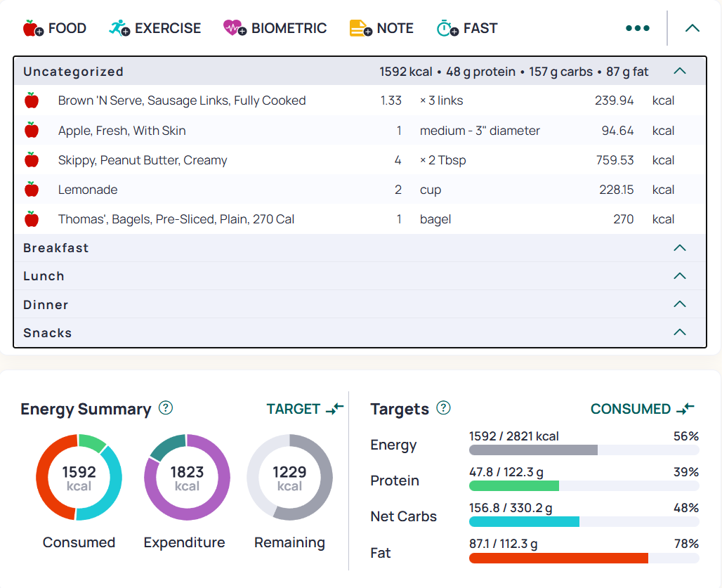Select the Skippy Peanut Butter Creamy entry
This screenshot has height=588, width=722.
point(360,159)
